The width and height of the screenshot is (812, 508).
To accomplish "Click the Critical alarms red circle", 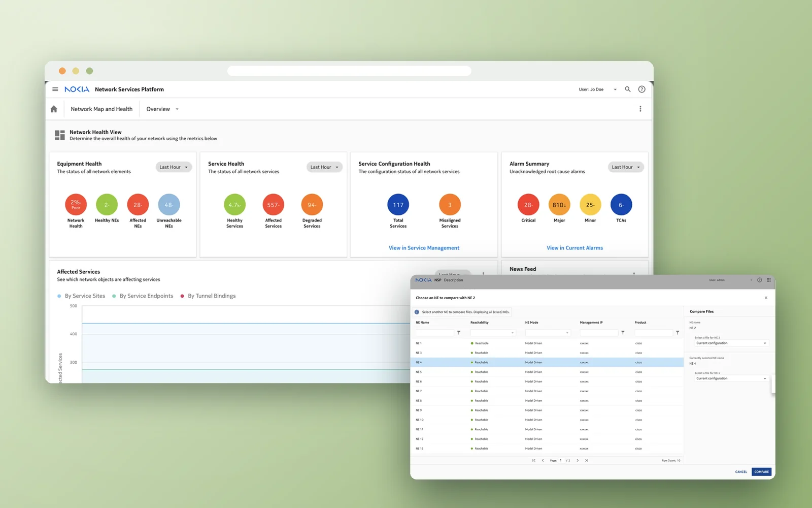I will (528, 205).
